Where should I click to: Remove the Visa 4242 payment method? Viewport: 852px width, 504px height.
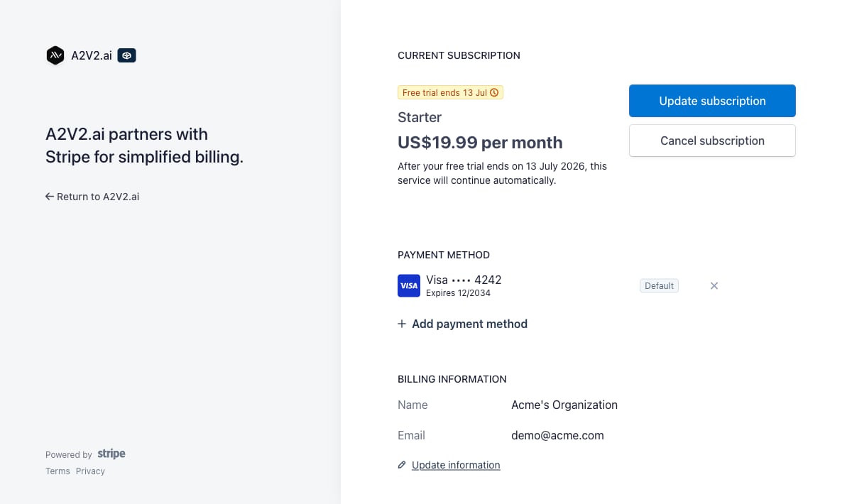coord(714,285)
